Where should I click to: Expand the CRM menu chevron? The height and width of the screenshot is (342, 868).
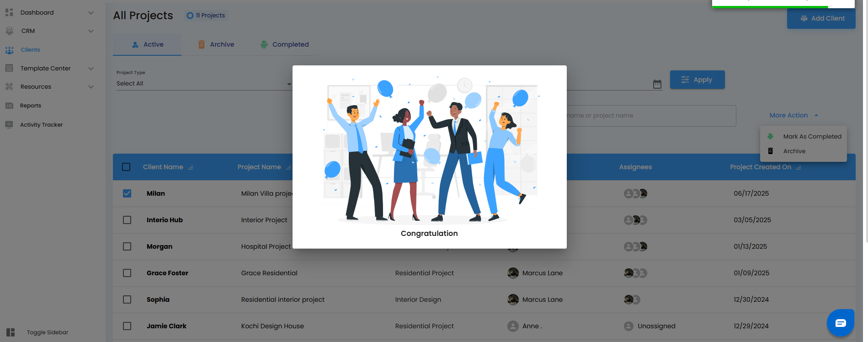tap(91, 31)
